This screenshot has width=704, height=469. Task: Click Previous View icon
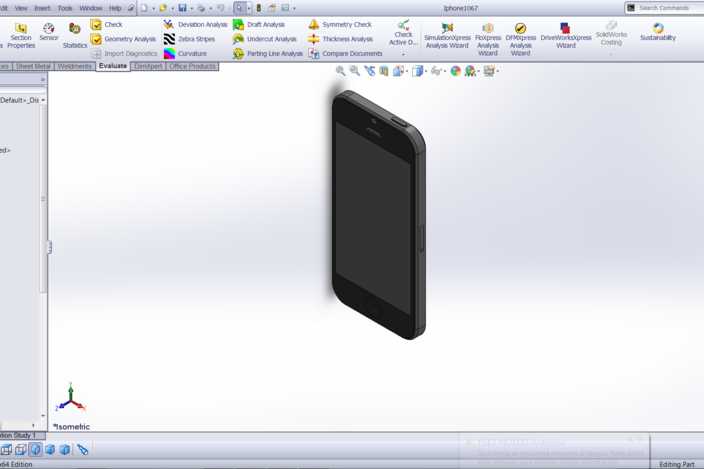(369, 71)
